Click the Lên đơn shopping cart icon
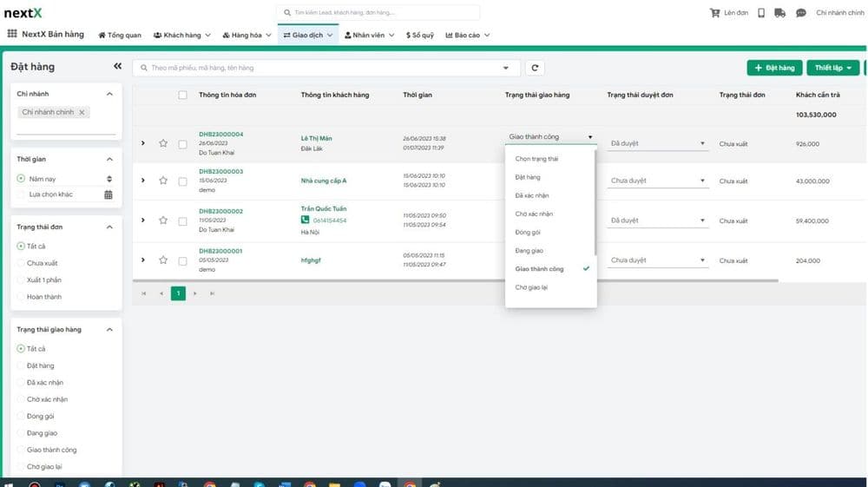 715,13
